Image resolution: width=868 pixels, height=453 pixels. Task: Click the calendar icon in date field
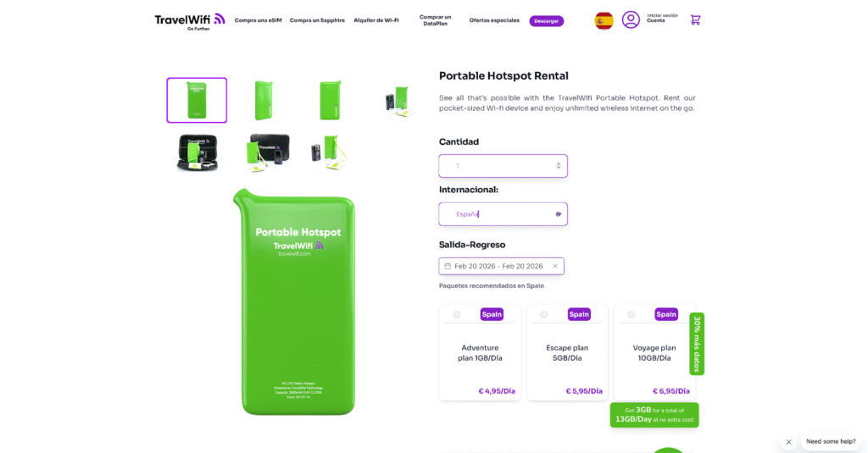[x=448, y=266]
